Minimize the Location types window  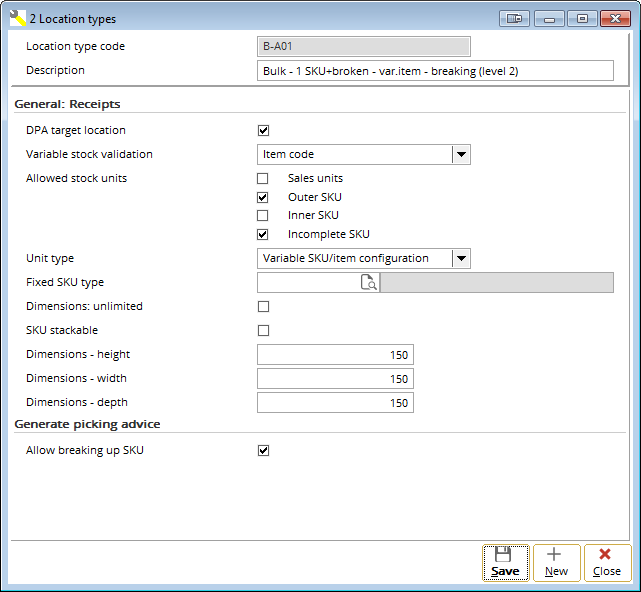[x=549, y=18]
